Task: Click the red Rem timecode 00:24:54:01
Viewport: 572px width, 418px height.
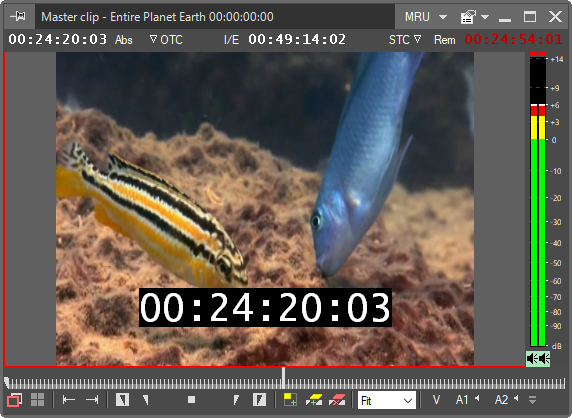Action: 514,39
